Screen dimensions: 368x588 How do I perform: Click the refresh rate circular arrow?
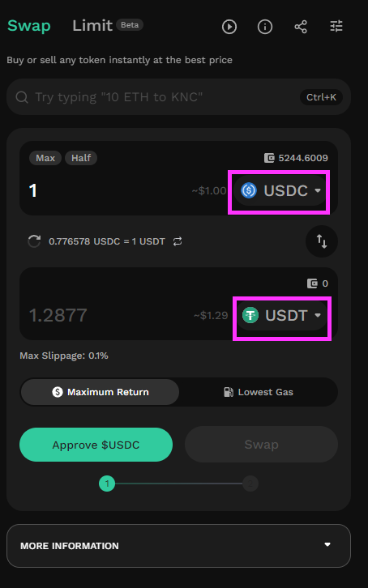click(34, 241)
